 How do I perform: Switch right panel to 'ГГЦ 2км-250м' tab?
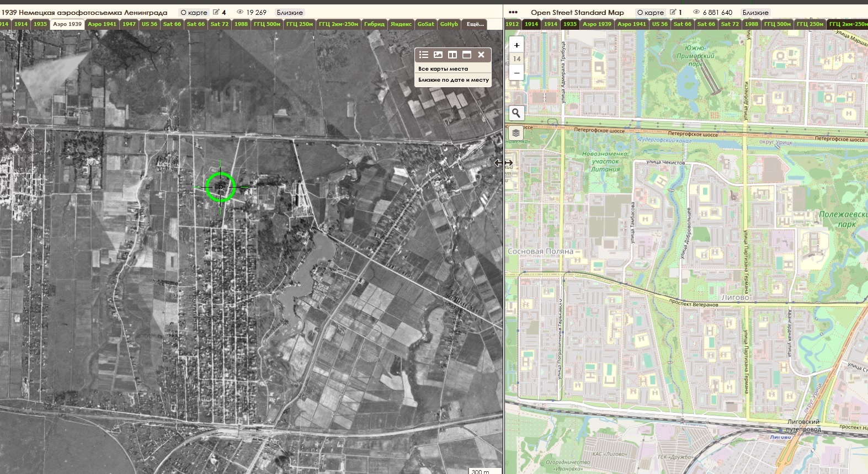[x=848, y=24]
